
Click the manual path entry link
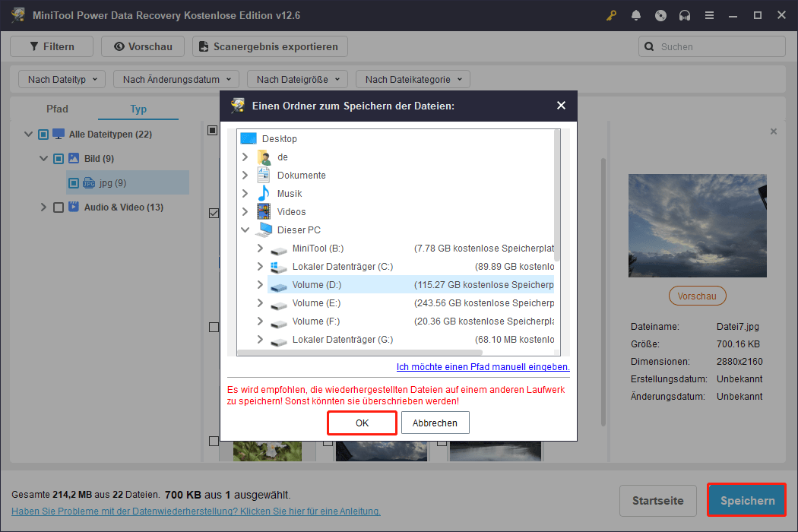[x=483, y=366]
